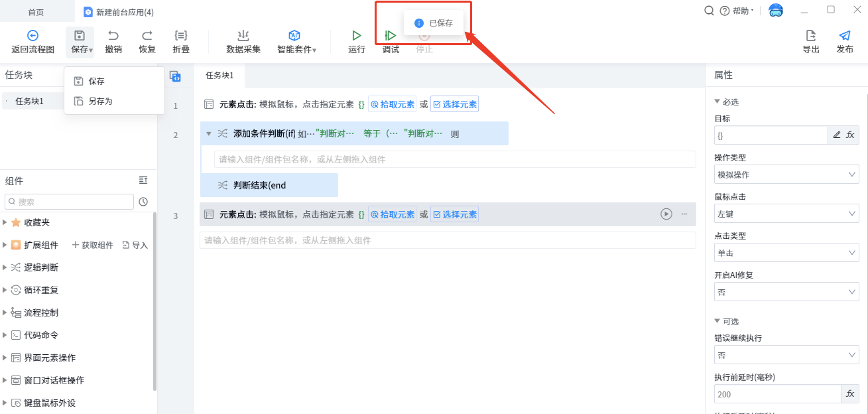Click 拾取元素 button on line 1
This screenshot has height=414, width=868.
pyautogui.click(x=393, y=104)
